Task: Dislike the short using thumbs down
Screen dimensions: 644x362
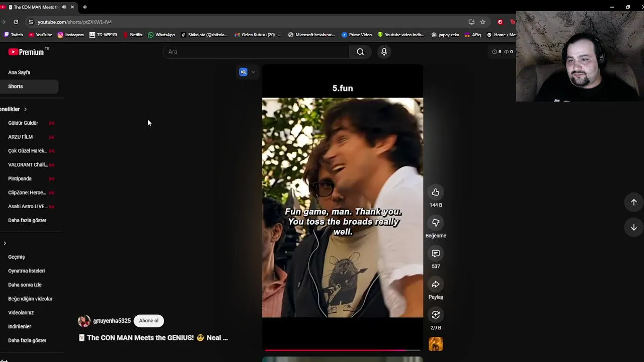Action: click(436, 223)
